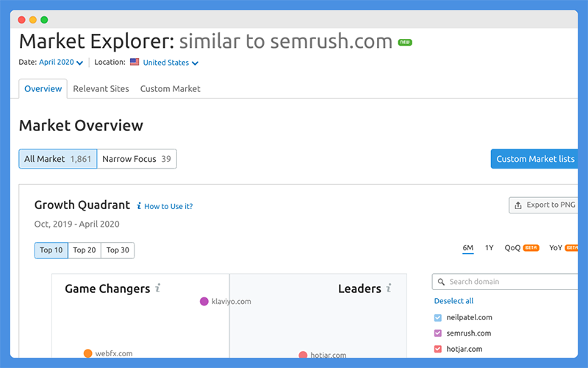Click the info icon beside Growth Quadrant

(139, 206)
